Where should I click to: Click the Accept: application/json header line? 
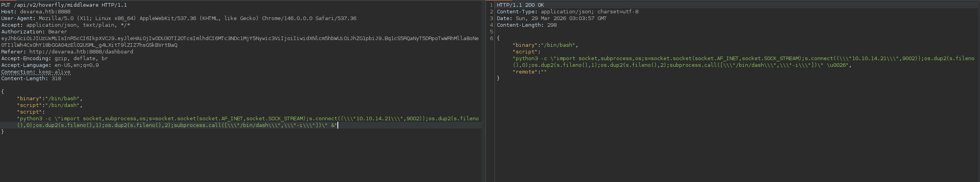(66, 25)
